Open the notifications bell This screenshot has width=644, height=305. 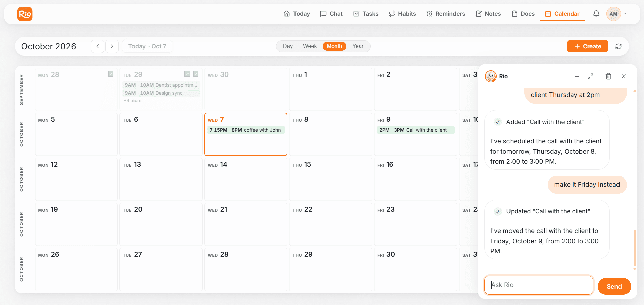pyautogui.click(x=596, y=14)
